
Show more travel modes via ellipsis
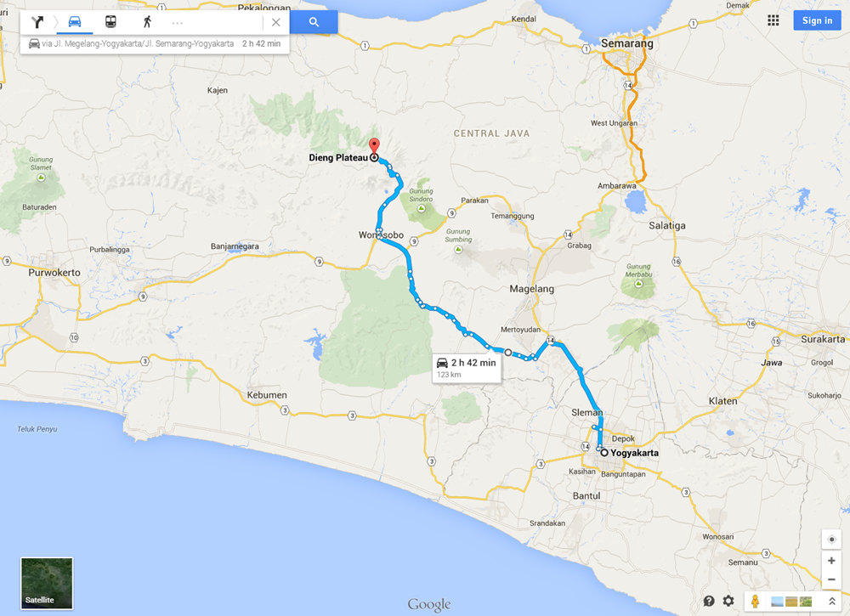point(178,23)
